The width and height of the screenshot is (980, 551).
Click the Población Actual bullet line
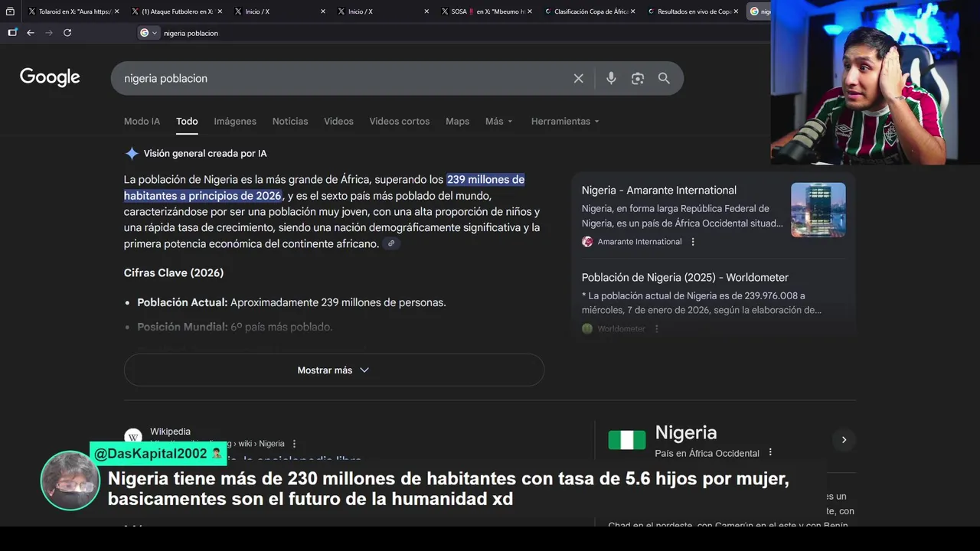tap(292, 302)
